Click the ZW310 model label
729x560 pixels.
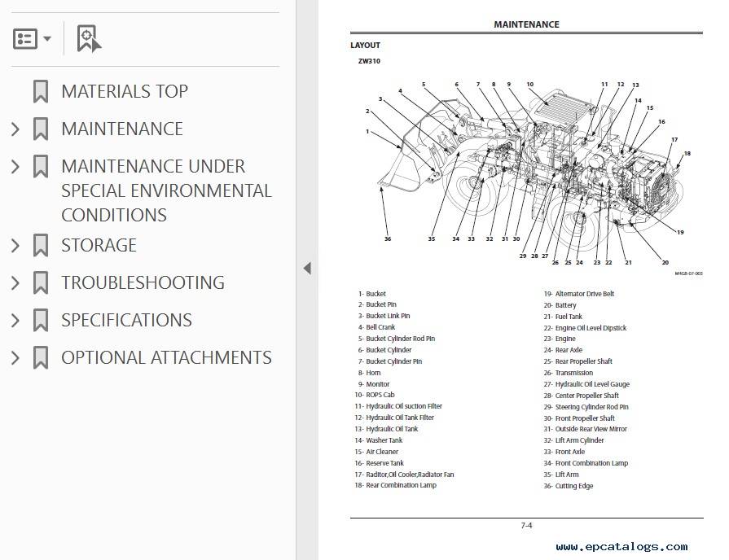tap(369, 61)
